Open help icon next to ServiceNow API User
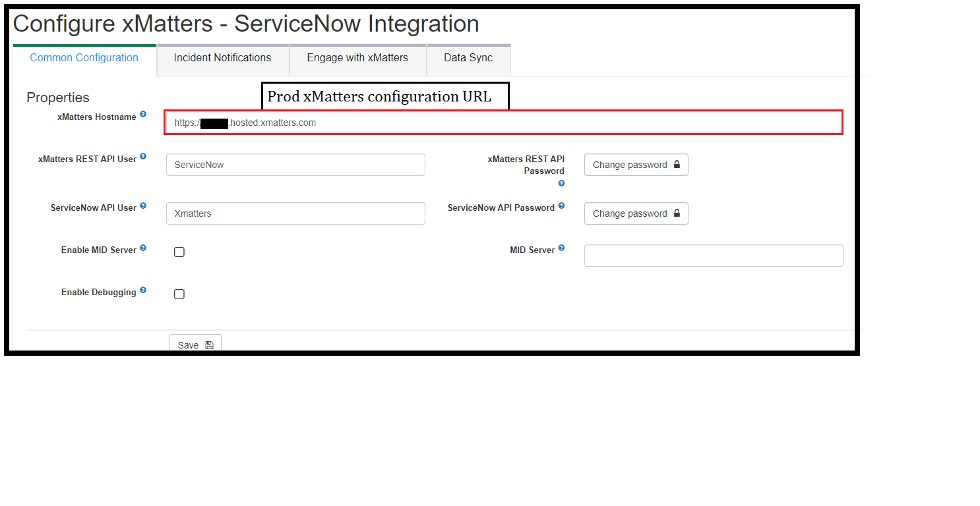980x506 pixels. pyautogui.click(x=143, y=206)
